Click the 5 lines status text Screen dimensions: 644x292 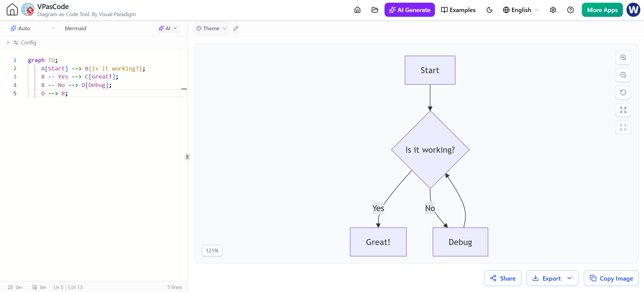(174, 287)
